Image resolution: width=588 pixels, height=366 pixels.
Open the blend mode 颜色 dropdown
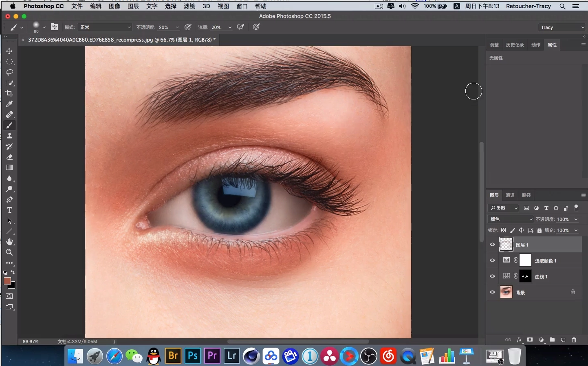coord(511,219)
